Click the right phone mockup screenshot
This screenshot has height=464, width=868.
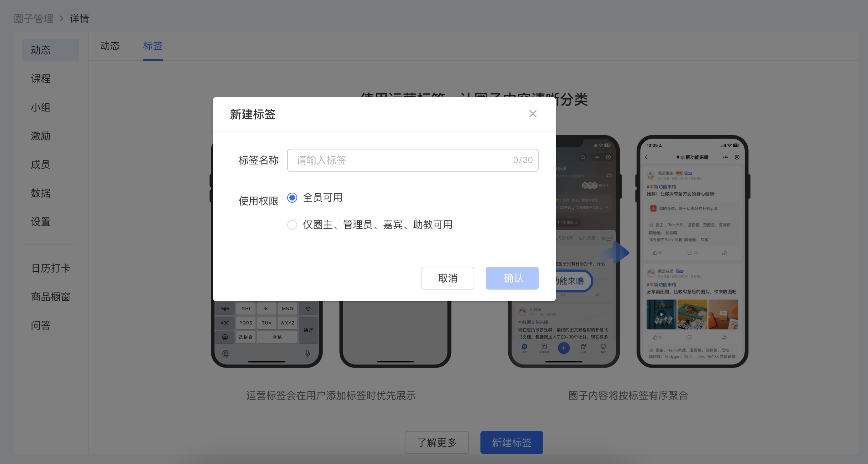click(x=692, y=251)
